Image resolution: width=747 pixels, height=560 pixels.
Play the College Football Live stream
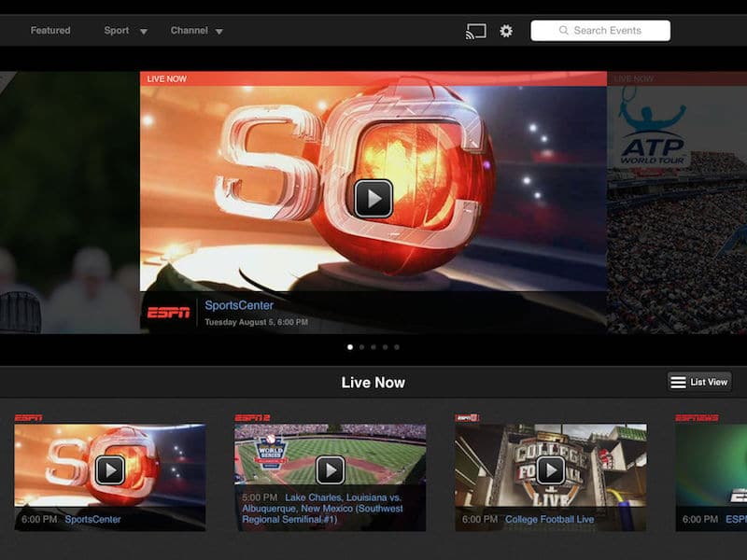tap(551, 469)
